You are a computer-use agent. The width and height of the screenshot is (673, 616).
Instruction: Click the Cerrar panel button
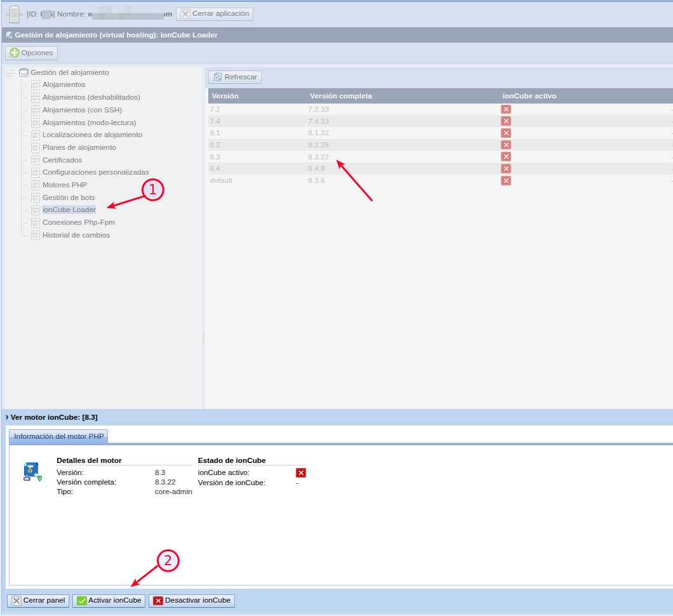pos(38,601)
